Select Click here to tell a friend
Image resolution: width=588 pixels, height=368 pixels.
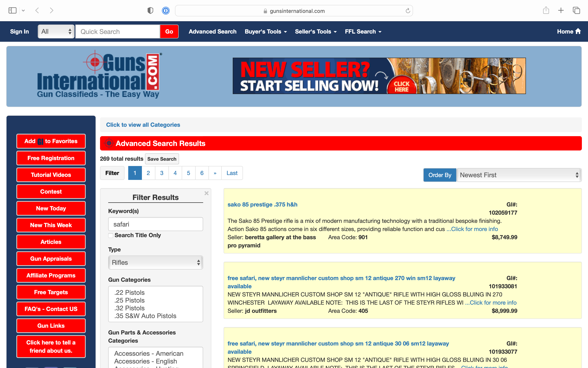(51, 347)
